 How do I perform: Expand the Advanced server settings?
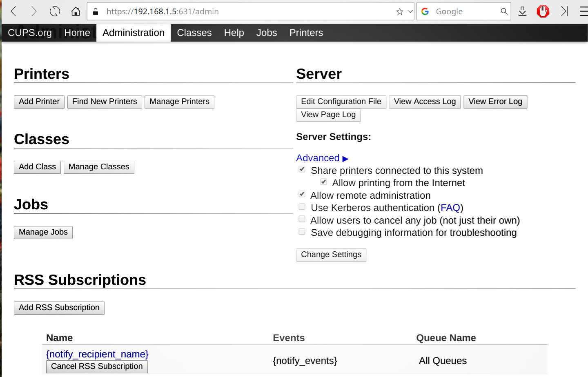point(322,158)
